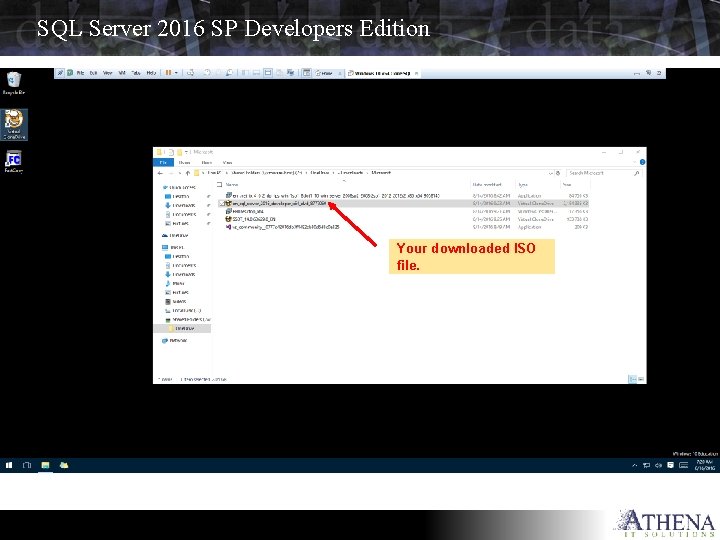The height and width of the screenshot is (540, 720).
Task: Open Music under This PC
Action: pyautogui.click(x=175, y=283)
